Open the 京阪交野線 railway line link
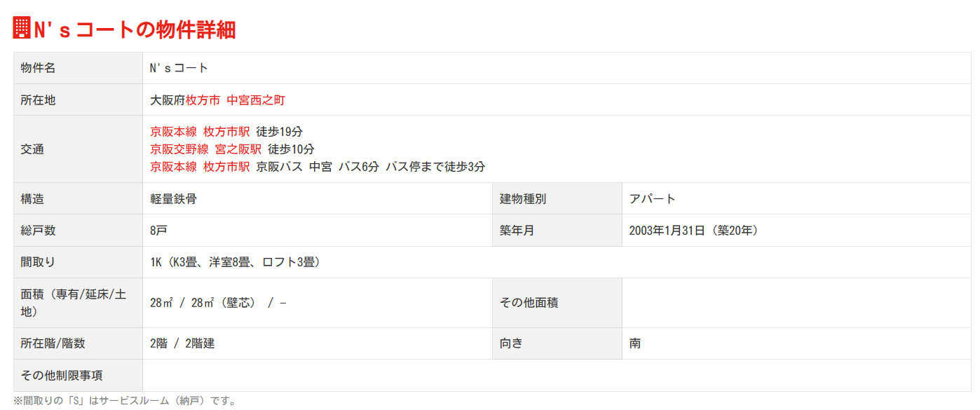The height and width of the screenshot is (410, 980). coord(179,149)
